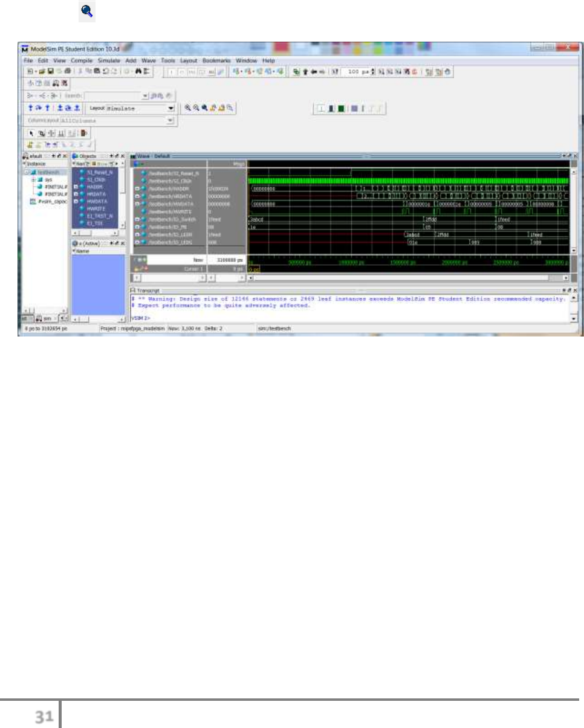This screenshot has height=728, width=584.
Task: Expand HRDATA in the Objects panel
Action: pyautogui.click(x=76, y=194)
